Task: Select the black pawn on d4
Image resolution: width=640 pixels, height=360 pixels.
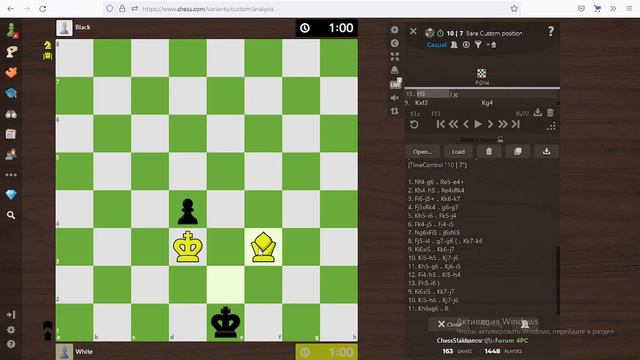Action: (188, 211)
